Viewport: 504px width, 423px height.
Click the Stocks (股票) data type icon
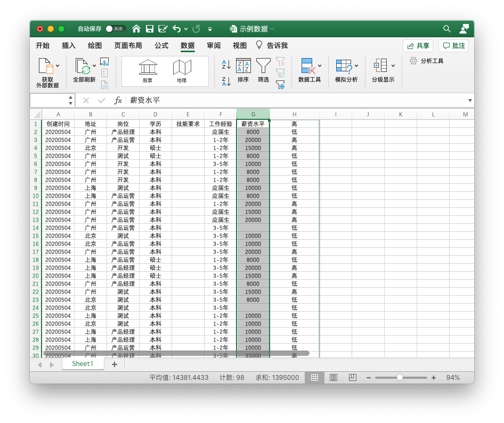click(148, 68)
